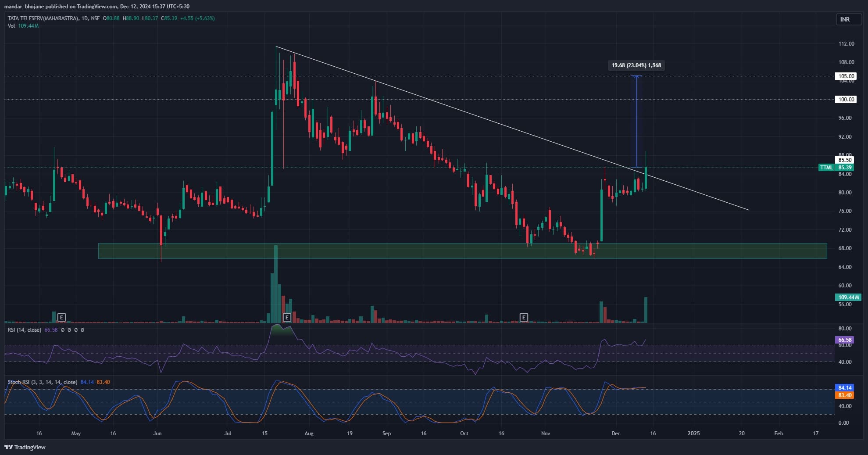Click the earnings E marker in late October
The image size is (868, 455).
tap(523, 317)
